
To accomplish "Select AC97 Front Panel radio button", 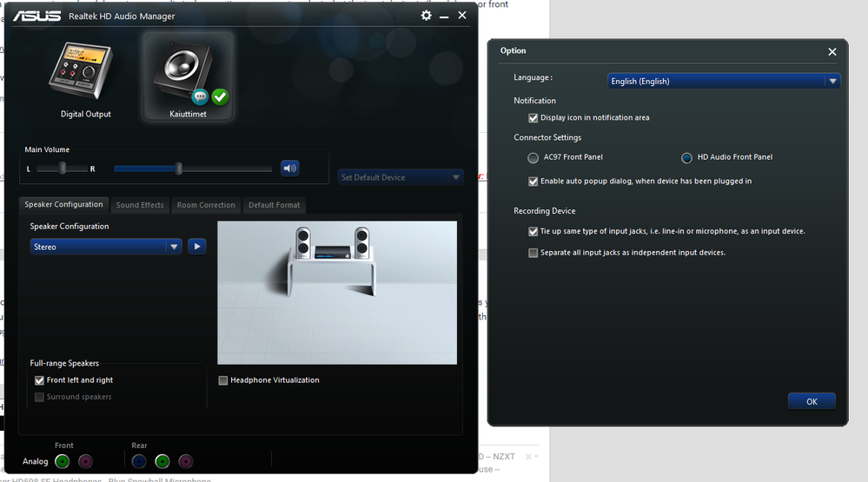I will 533,158.
